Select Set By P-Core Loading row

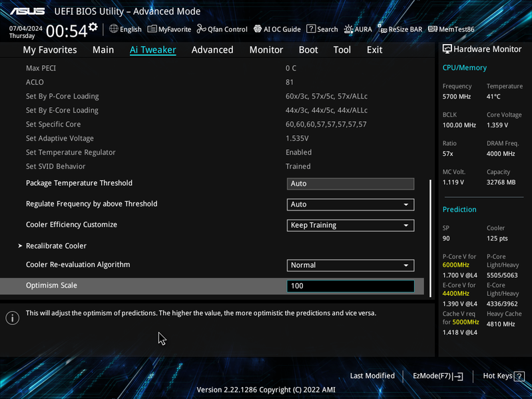(x=212, y=97)
